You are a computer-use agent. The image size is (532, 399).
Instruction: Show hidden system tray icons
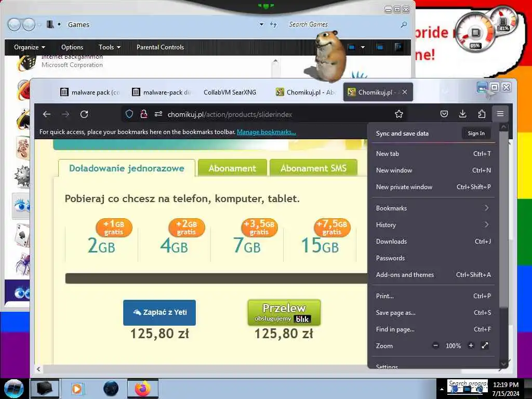(442, 389)
